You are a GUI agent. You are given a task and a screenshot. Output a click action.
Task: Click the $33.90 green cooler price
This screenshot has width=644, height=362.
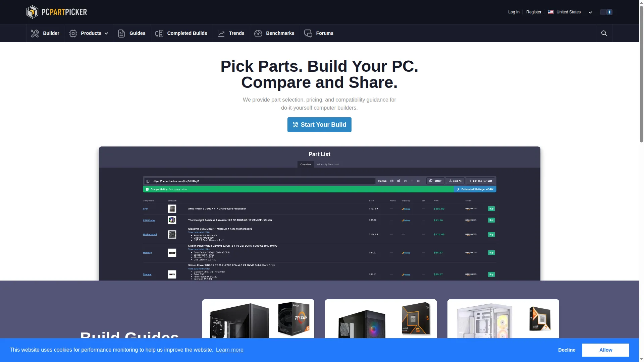click(438, 220)
